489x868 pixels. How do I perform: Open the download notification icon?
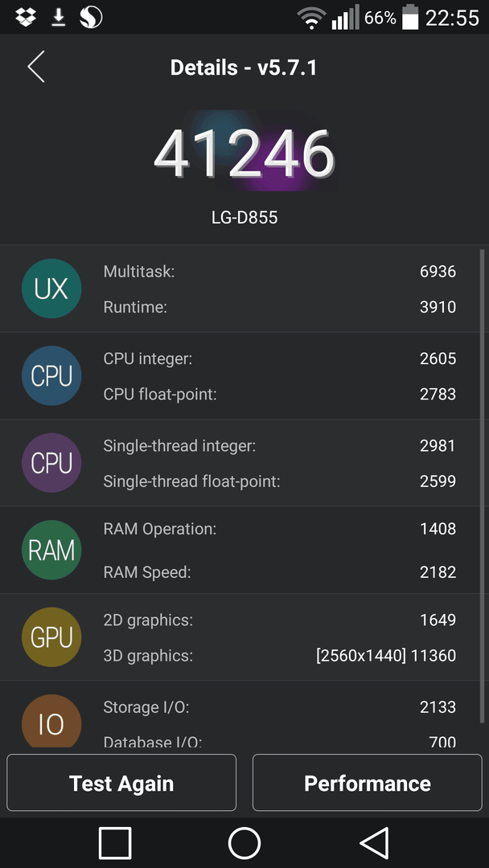58,18
